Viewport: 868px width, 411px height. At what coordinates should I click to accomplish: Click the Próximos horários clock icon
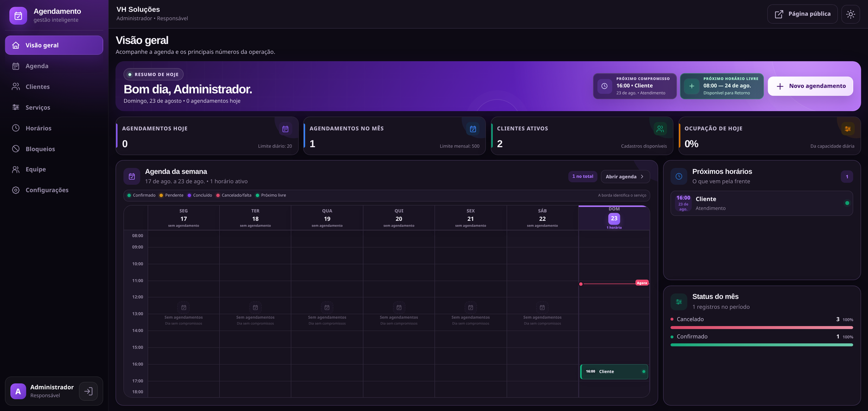679,176
